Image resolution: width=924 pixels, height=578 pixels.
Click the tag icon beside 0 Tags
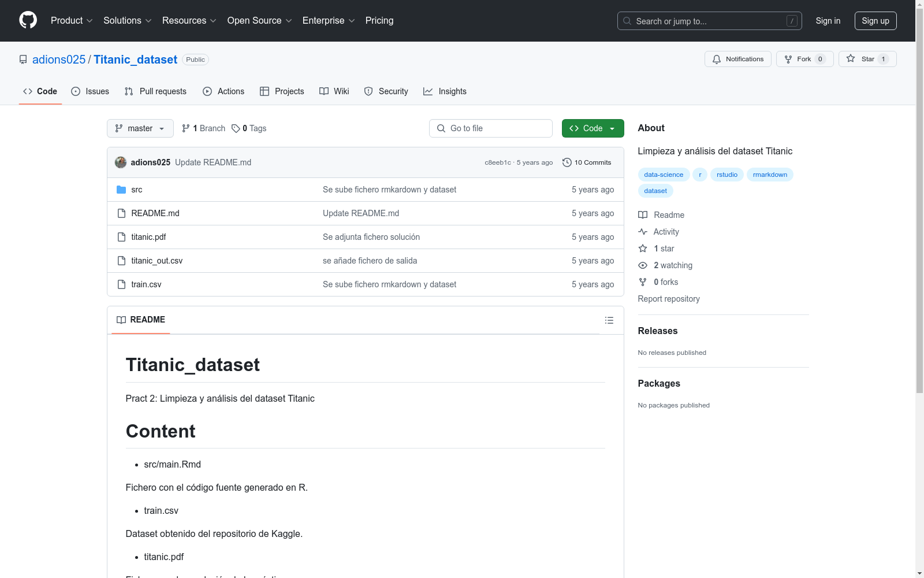pos(236,128)
